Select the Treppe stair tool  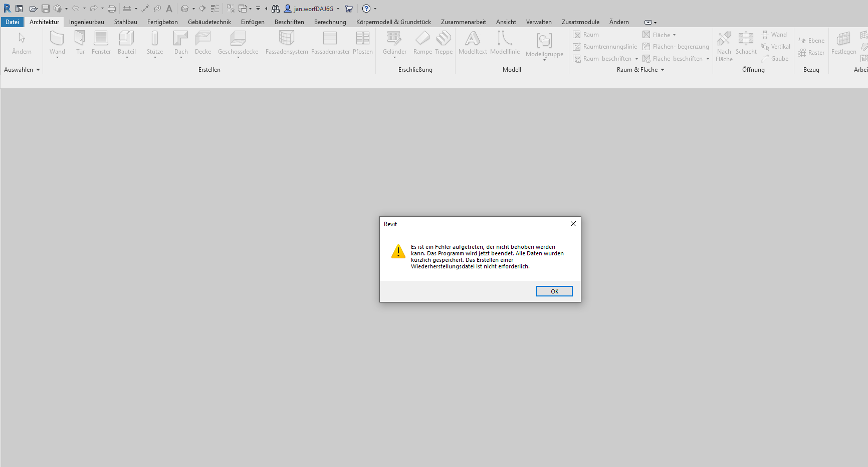[x=444, y=43]
